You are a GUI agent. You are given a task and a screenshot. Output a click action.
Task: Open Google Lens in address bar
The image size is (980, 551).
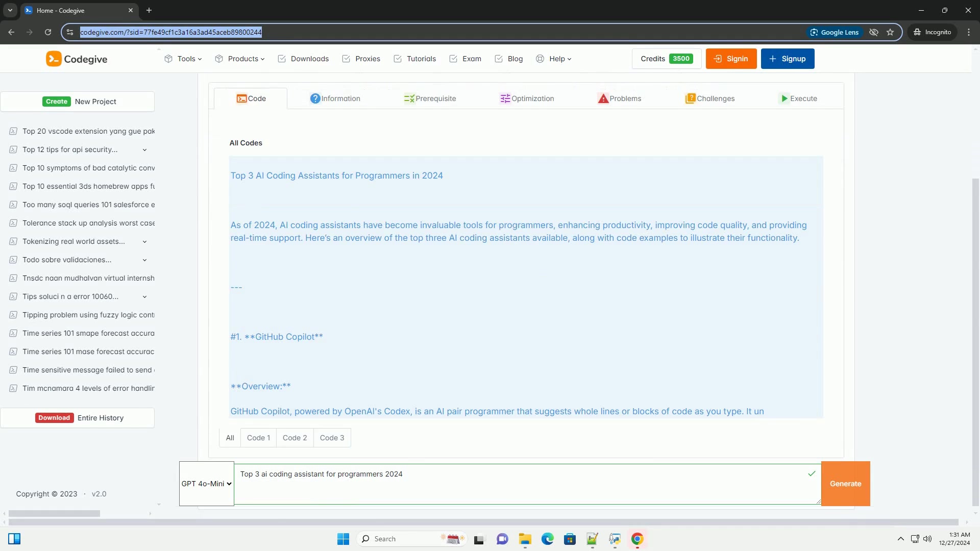(835, 32)
